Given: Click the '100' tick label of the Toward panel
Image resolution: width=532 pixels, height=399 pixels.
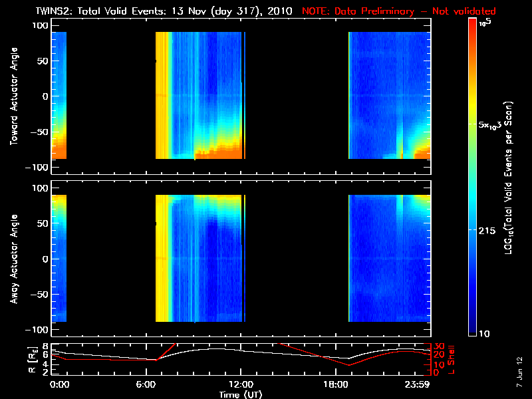Looking at the screenshot, I should [41, 25].
